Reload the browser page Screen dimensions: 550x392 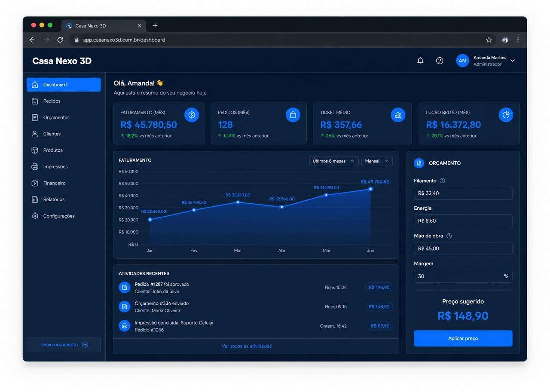pyautogui.click(x=60, y=40)
